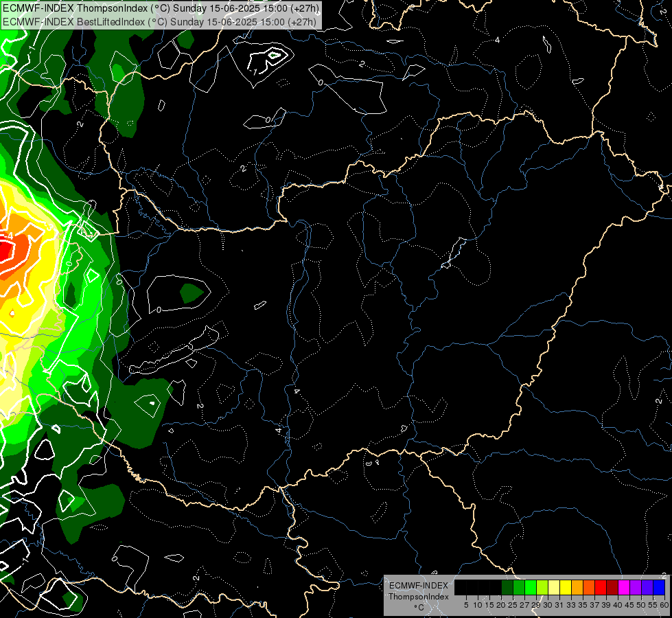
Task: Click legend tick value 50
Action: coord(641,605)
